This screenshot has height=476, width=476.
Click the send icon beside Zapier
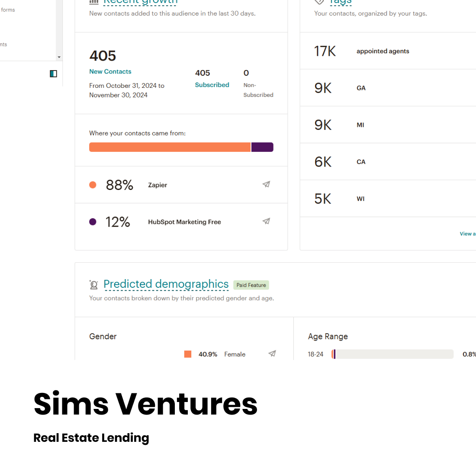266,184
